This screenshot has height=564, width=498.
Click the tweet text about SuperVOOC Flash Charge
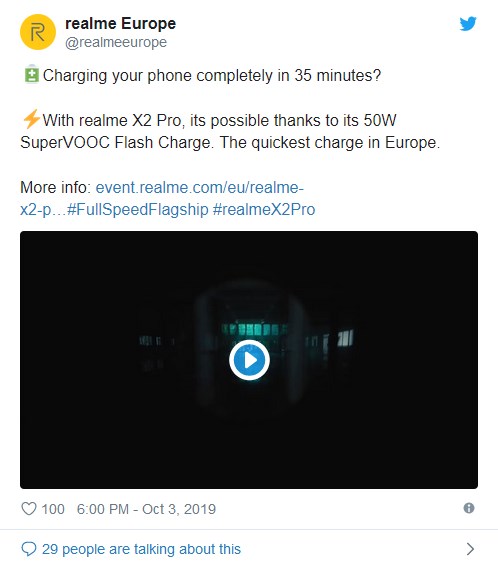[x=230, y=131]
